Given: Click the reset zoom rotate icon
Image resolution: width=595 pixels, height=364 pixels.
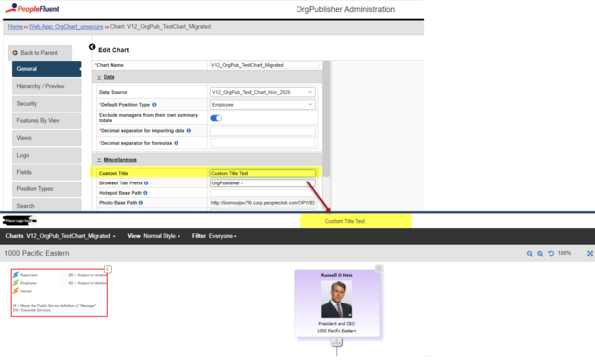Looking at the screenshot, I should pyautogui.click(x=551, y=254).
